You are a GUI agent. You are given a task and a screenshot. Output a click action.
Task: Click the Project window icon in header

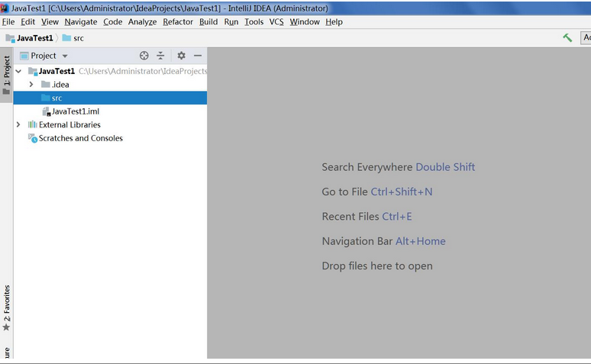coord(24,56)
